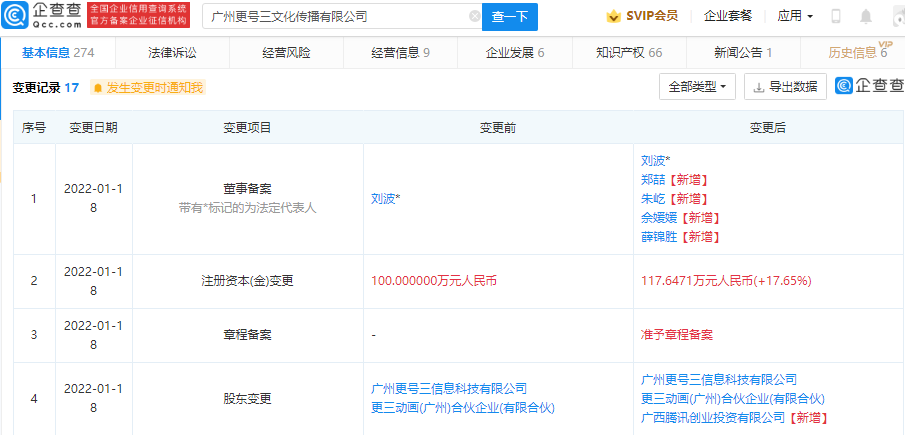Click 带有*标记的为法定代表人 note
Image resolution: width=905 pixels, height=435 pixels.
point(248,208)
